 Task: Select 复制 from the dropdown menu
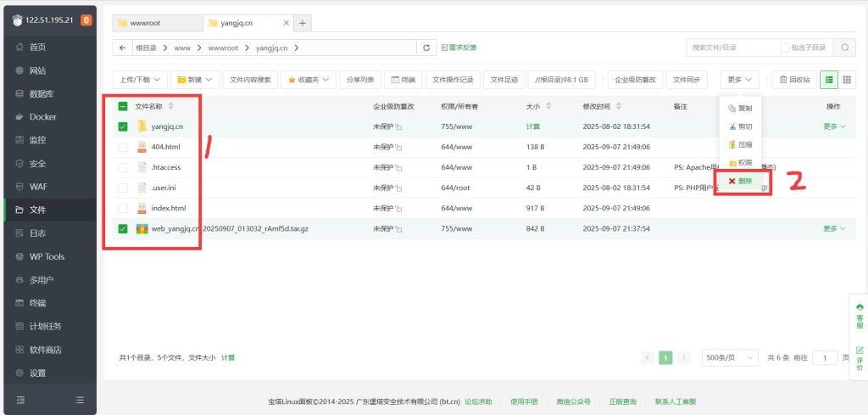(740, 109)
